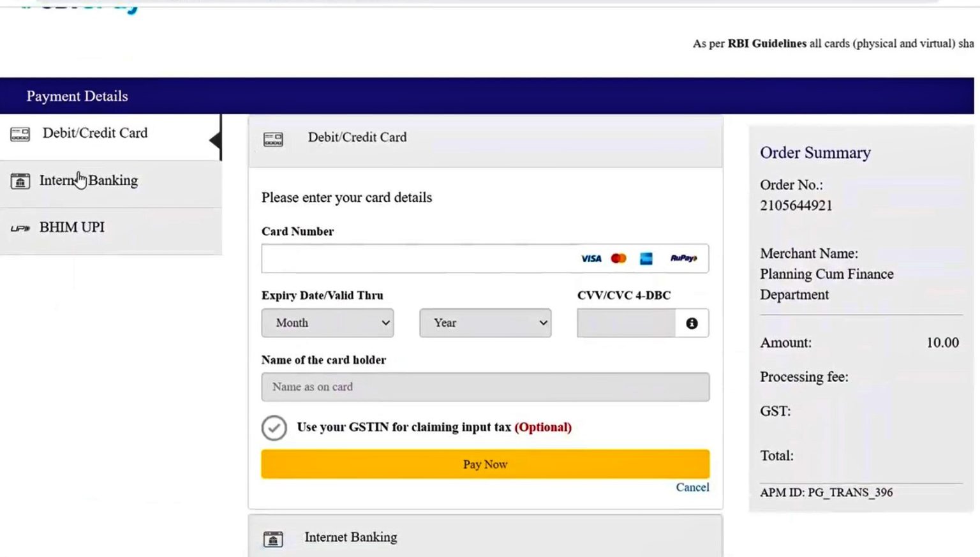Viewport: 980px width, 557px height.
Task: Click the RuPay logo icon
Action: 683,258
